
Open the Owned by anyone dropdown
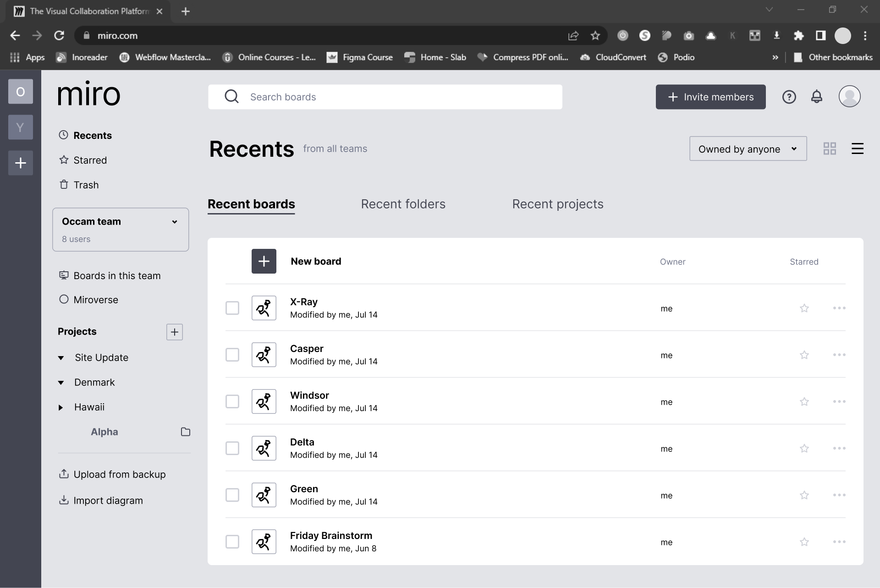(748, 149)
